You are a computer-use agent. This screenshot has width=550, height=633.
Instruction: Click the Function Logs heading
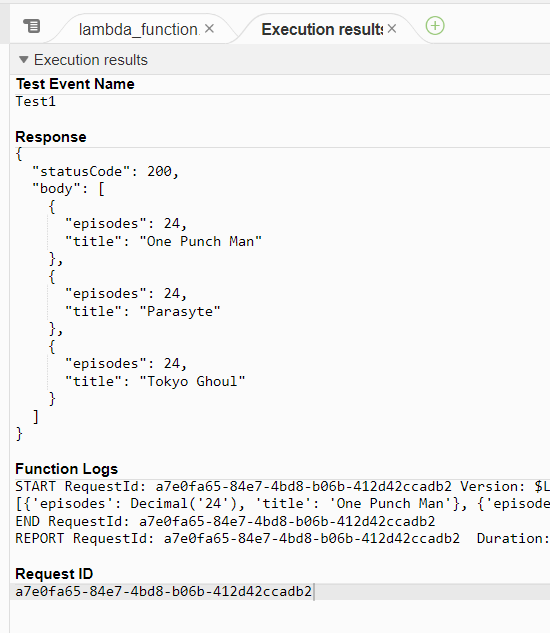tap(67, 469)
